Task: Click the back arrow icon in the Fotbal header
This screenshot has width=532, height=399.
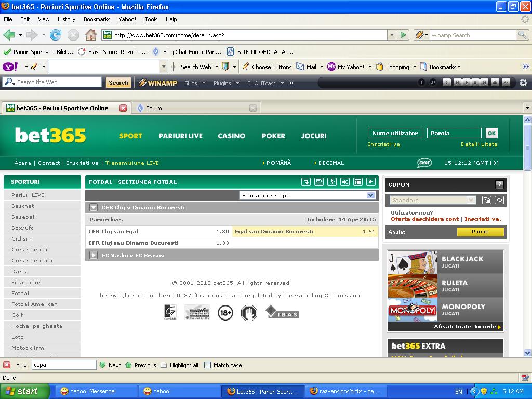Action: 371,182
